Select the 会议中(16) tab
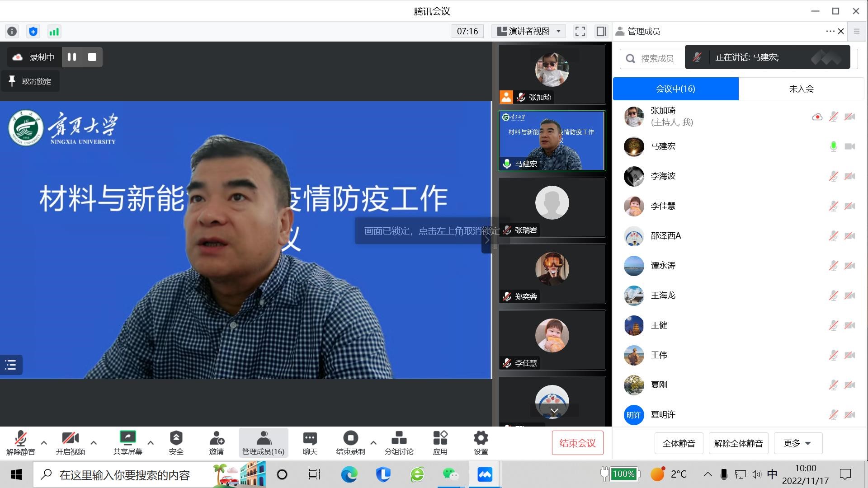The height and width of the screenshot is (488, 868). pos(675,89)
